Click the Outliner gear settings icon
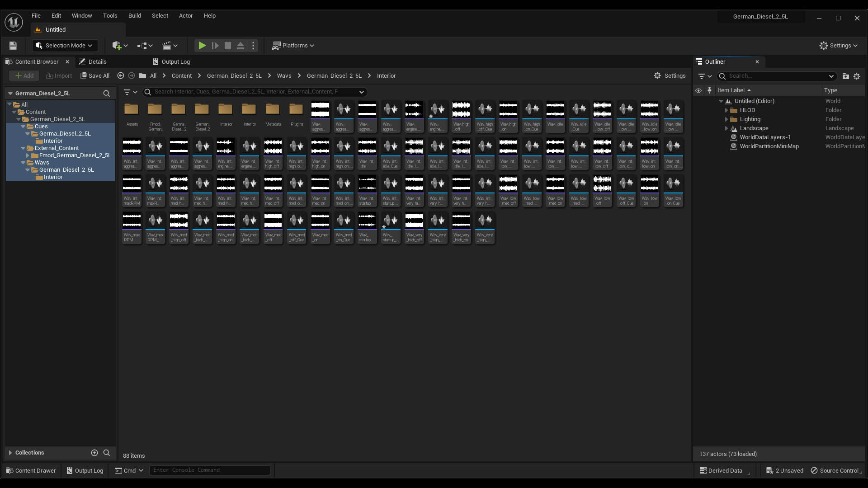Image resolution: width=868 pixels, height=488 pixels. coord(857,76)
